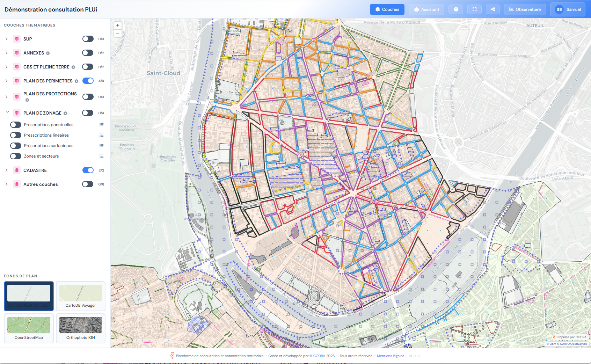This screenshot has width=591, height=364.
Task: Collapse the PLAN DE ZONAGE group
Action: tap(7, 112)
